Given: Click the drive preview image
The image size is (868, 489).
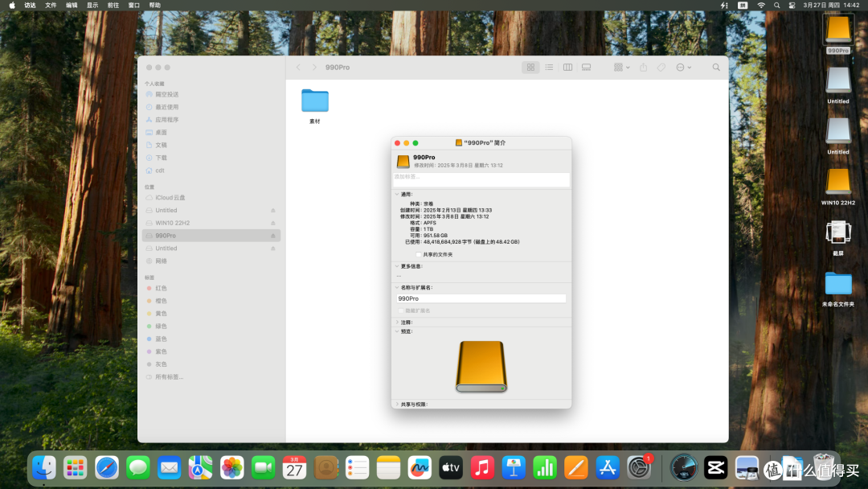Looking at the screenshot, I should point(481,366).
